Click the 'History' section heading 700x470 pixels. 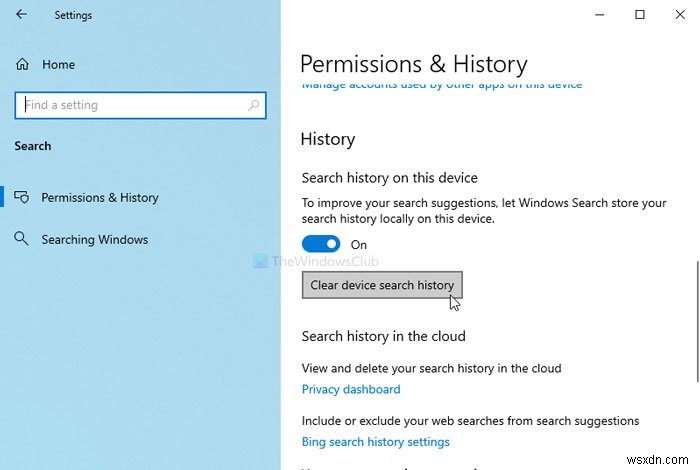[x=328, y=139]
